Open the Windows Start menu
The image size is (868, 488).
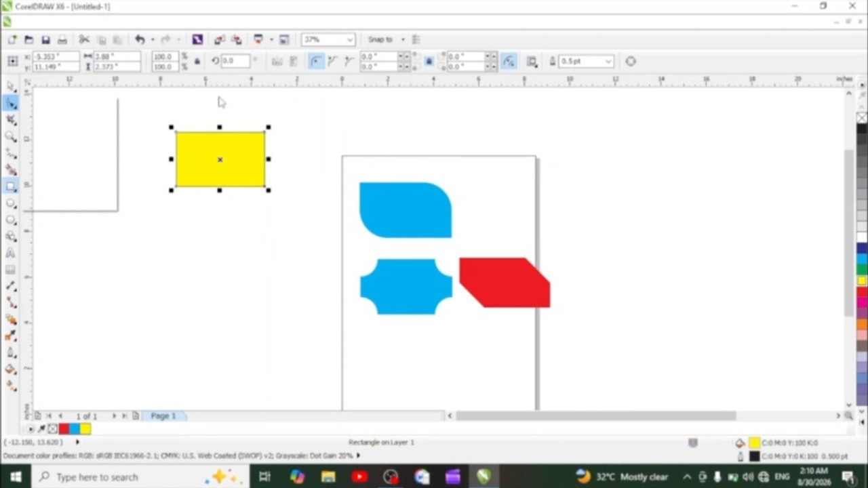click(x=15, y=477)
